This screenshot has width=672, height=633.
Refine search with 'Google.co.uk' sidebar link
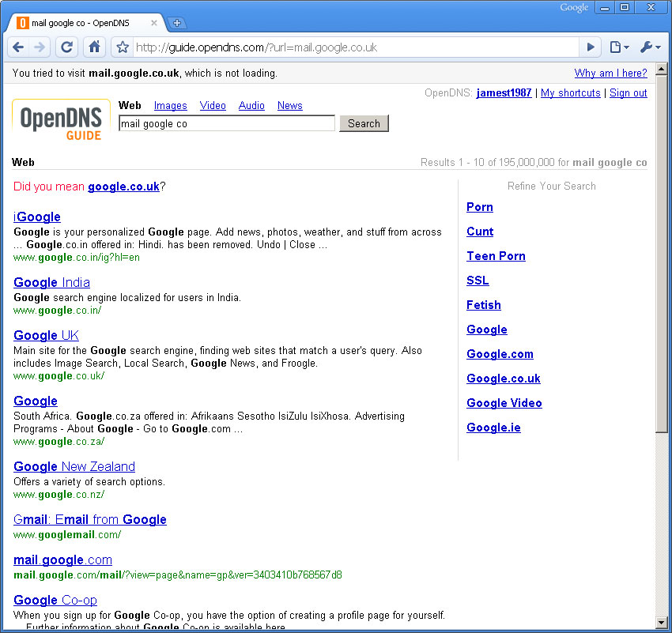(504, 379)
